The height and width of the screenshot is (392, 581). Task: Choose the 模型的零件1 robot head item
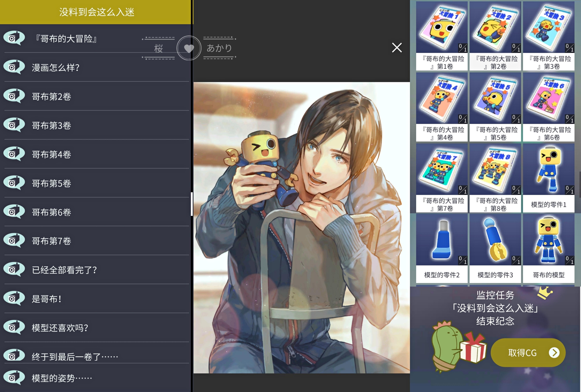[x=548, y=178]
